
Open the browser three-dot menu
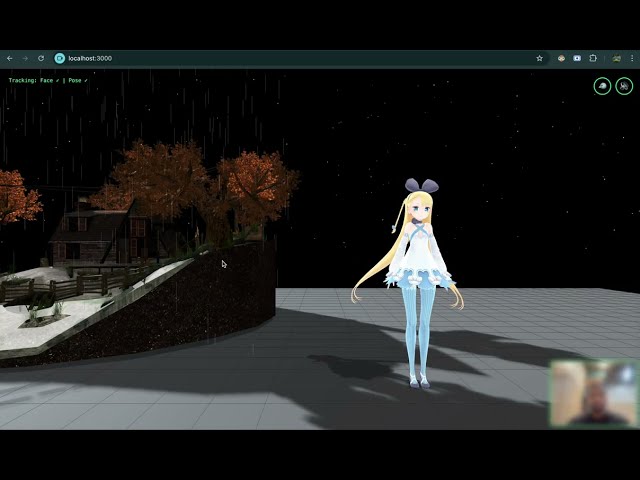[x=632, y=58]
